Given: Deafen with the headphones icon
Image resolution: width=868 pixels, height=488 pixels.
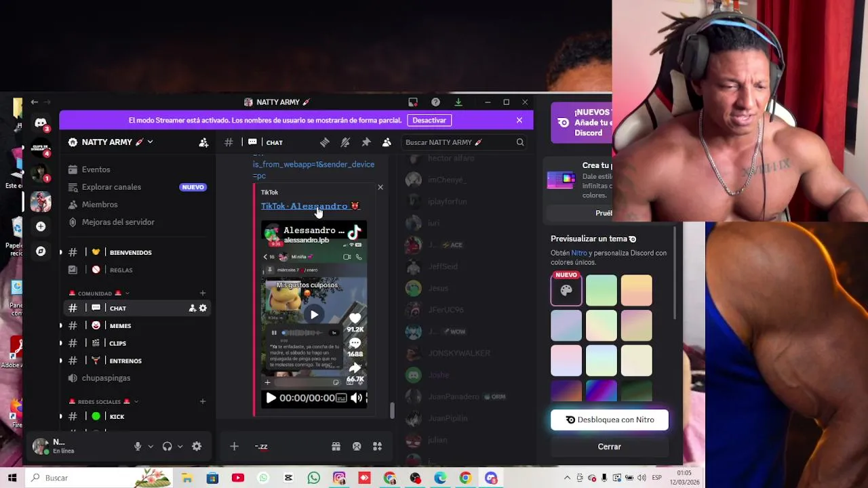Looking at the screenshot, I should tap(167, 447).
